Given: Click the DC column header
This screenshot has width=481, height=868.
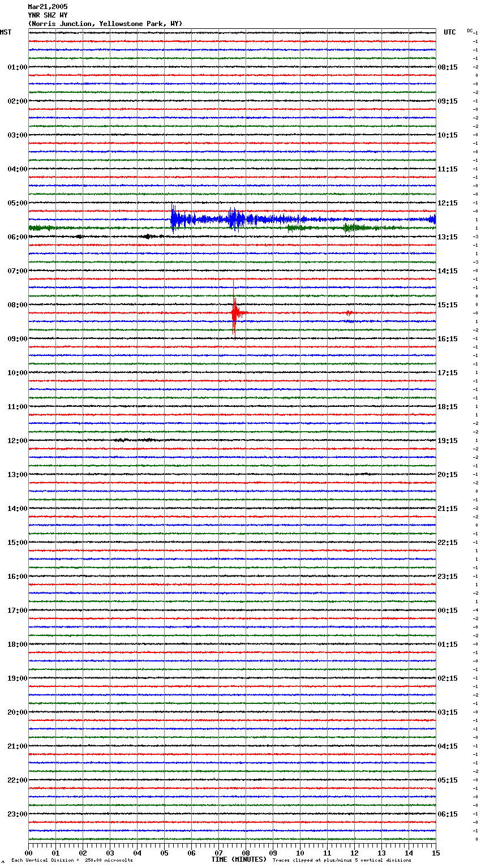Looking at the screenshot, I should click(x=470, y=31).
